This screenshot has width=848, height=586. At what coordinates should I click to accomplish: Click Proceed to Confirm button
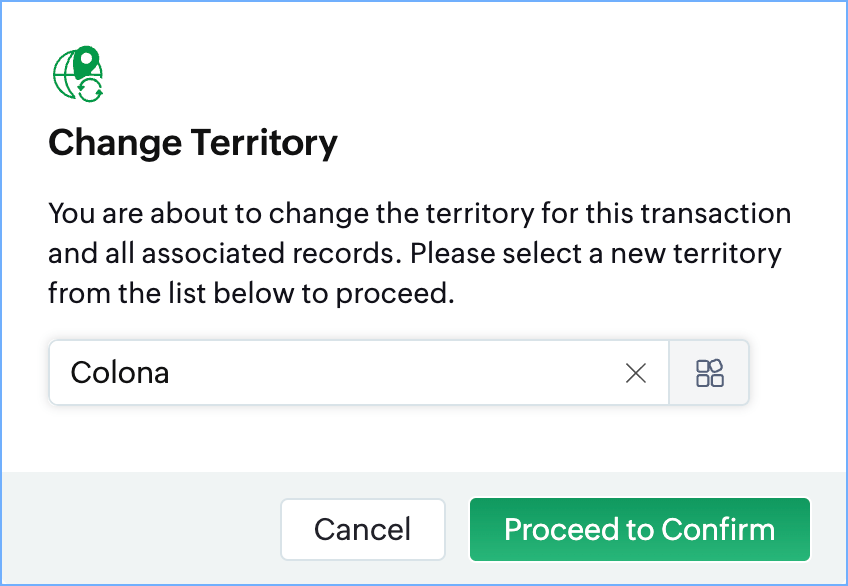coord(639,529)
